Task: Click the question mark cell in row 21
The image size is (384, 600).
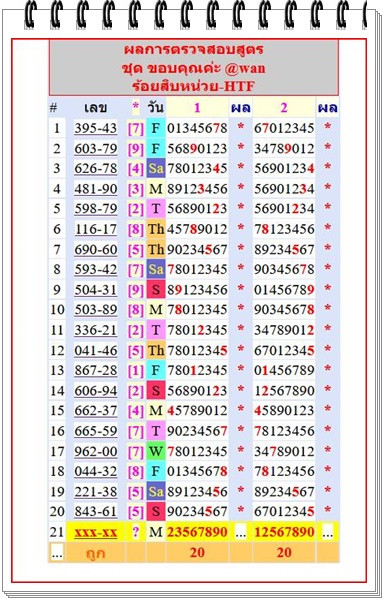Action: [136, 532]
